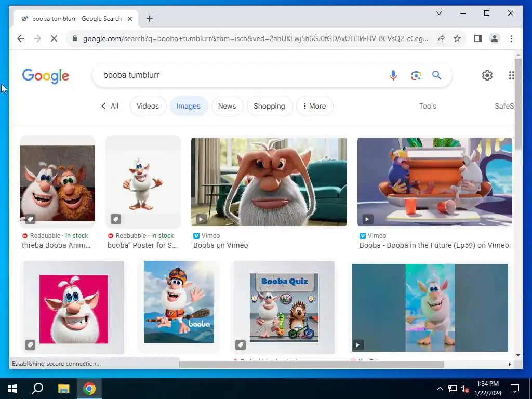Stop loading the page with X button
Image resolution: width=532 pixels, height=399 pixels.
tap(54, 38)
